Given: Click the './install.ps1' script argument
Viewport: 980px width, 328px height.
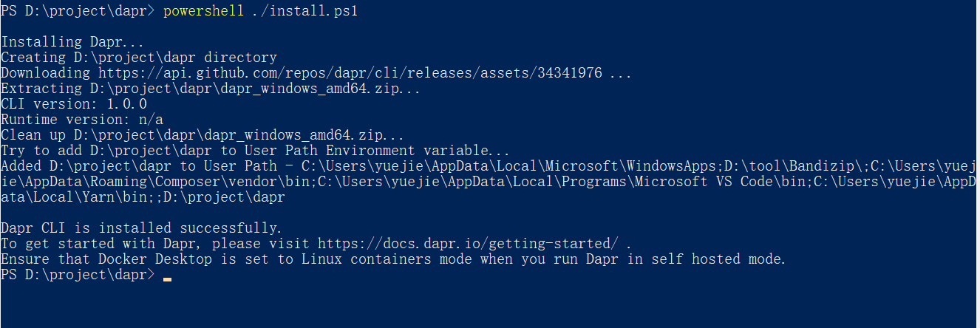Looking at the screenshot, I should click(306, 12).
